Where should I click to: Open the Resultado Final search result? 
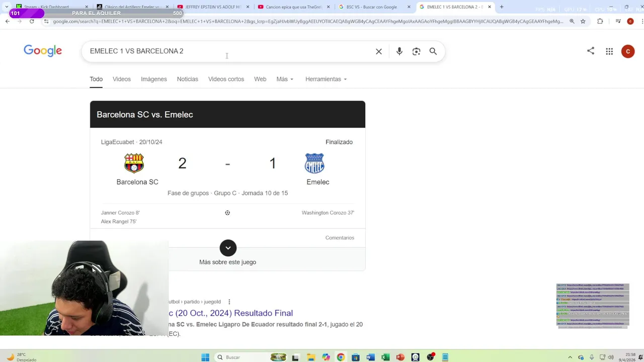coord(230,313)
